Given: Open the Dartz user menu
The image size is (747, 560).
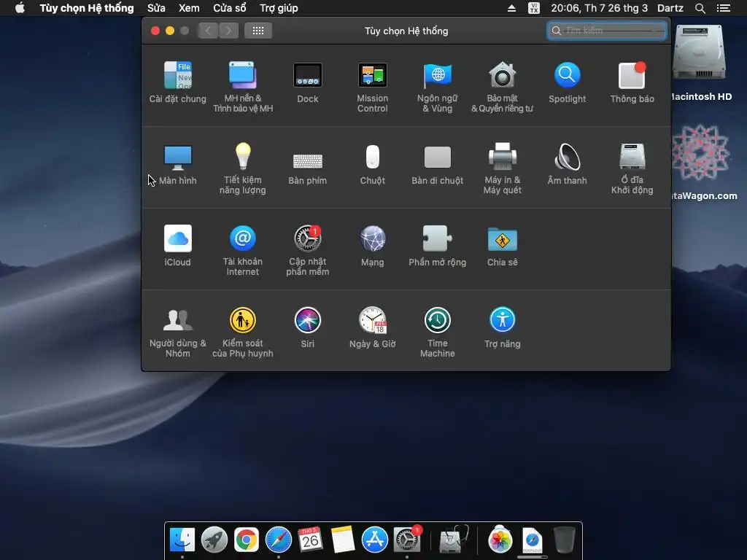Looking at the screenshot, I should [x=670, y=8].
